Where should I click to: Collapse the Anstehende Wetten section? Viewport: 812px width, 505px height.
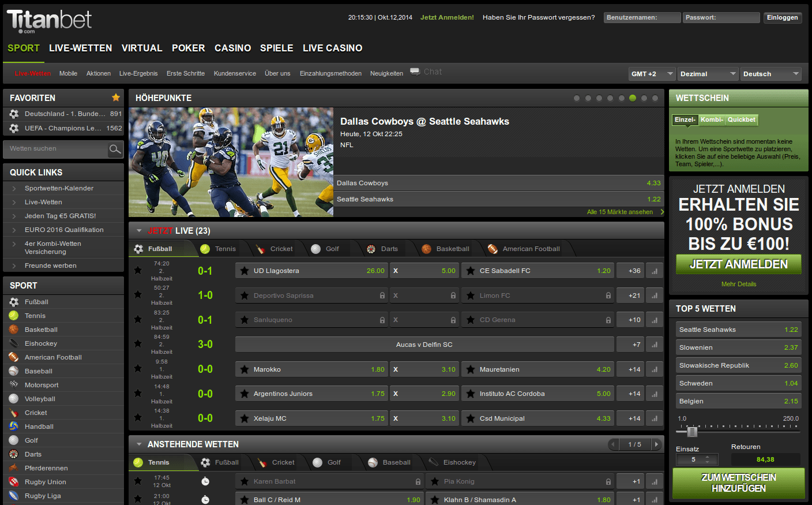click(x=139, y=444)
